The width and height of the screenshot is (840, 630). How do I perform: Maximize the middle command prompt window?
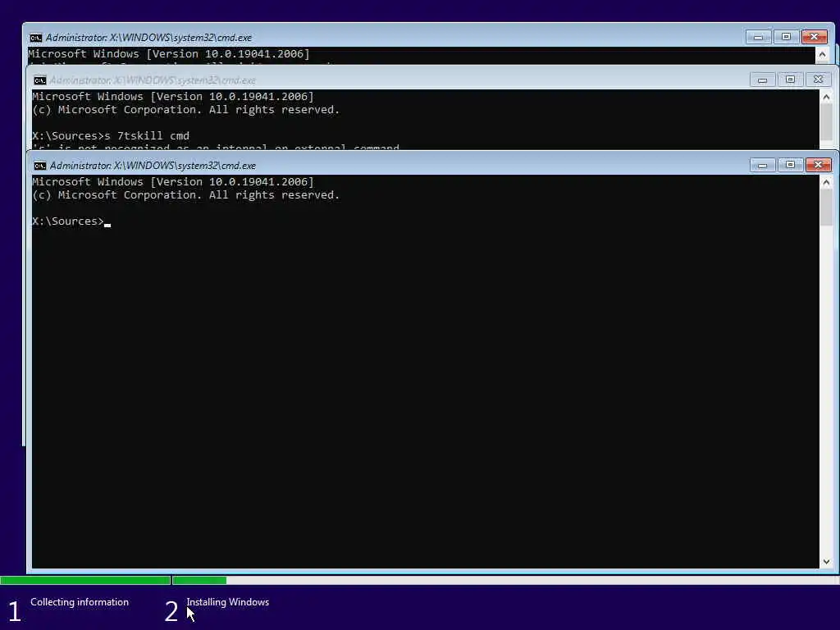pos(790,80)
